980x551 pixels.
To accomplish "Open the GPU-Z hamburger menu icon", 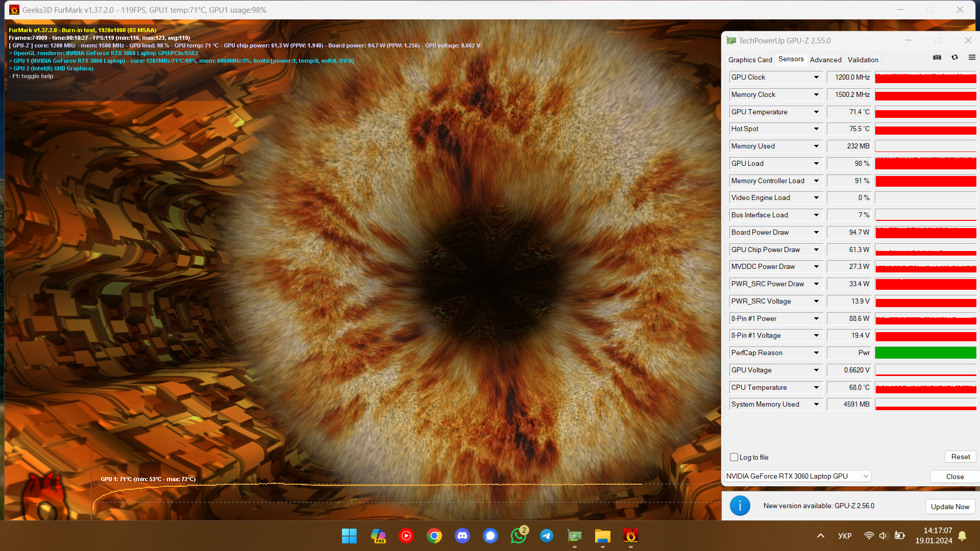I will (972, 58).
